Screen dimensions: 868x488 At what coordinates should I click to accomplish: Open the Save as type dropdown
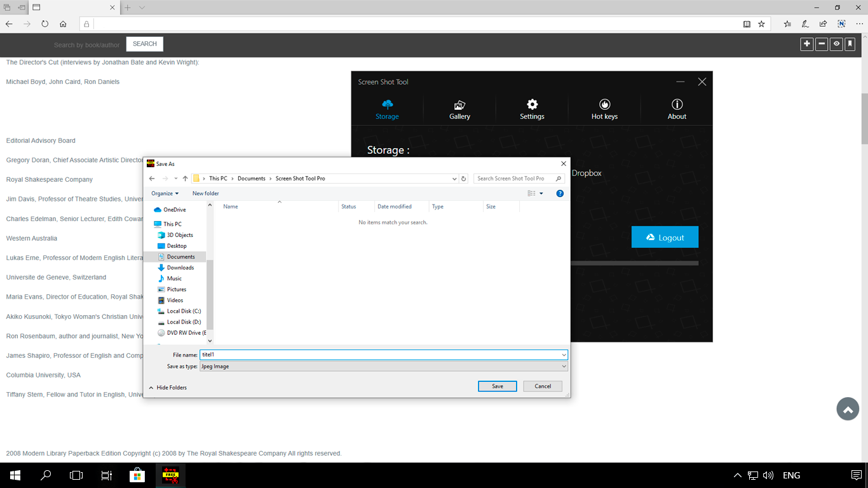[x=563, y=366]
